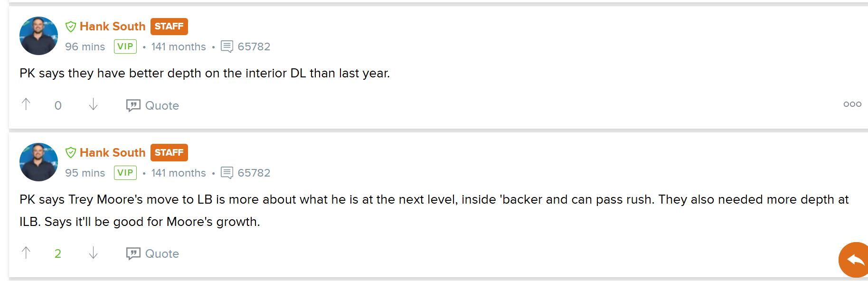Viewport: 868px width, 281px height.
Task: Open the three-dot options menu on first post
Action: coord(852,104)
